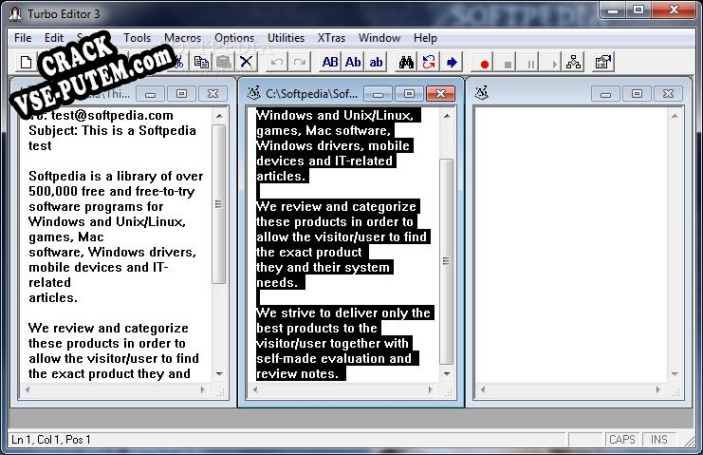Click the INS insert mode indicator
This screenshot has height=455, width=703.
pyautogui.click(x=659, y=439)
